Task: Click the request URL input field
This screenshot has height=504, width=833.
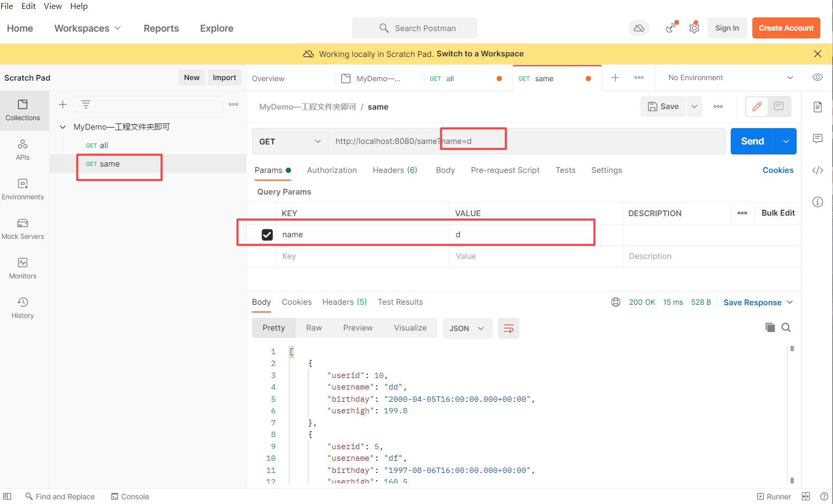Action: point(526,141)
